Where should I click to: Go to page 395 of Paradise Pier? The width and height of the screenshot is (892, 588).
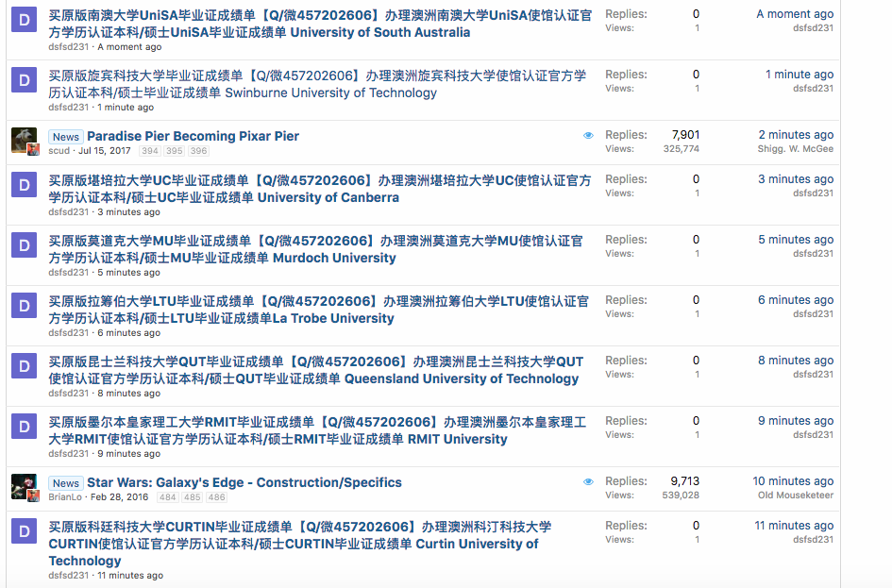(174, 151)
